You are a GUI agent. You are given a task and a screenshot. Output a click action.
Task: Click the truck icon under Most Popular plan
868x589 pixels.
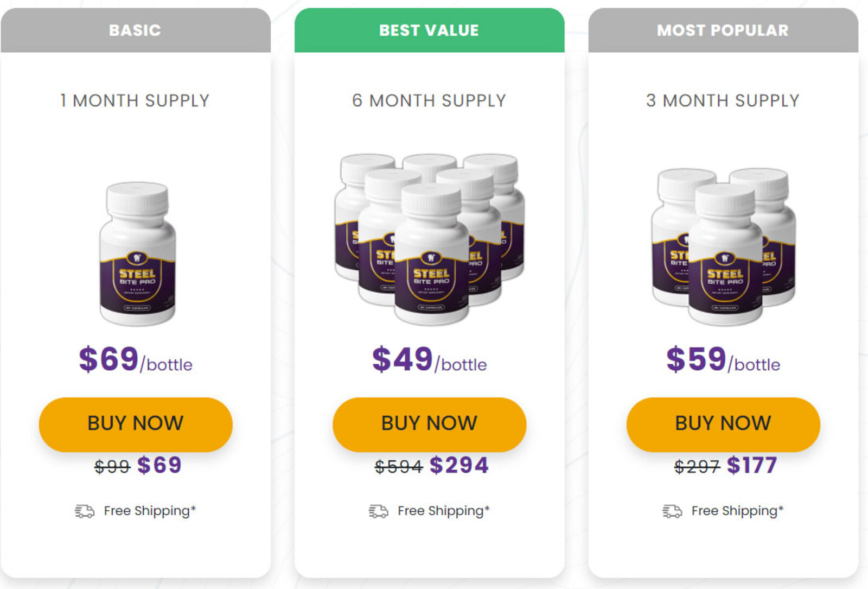(672, 511)
